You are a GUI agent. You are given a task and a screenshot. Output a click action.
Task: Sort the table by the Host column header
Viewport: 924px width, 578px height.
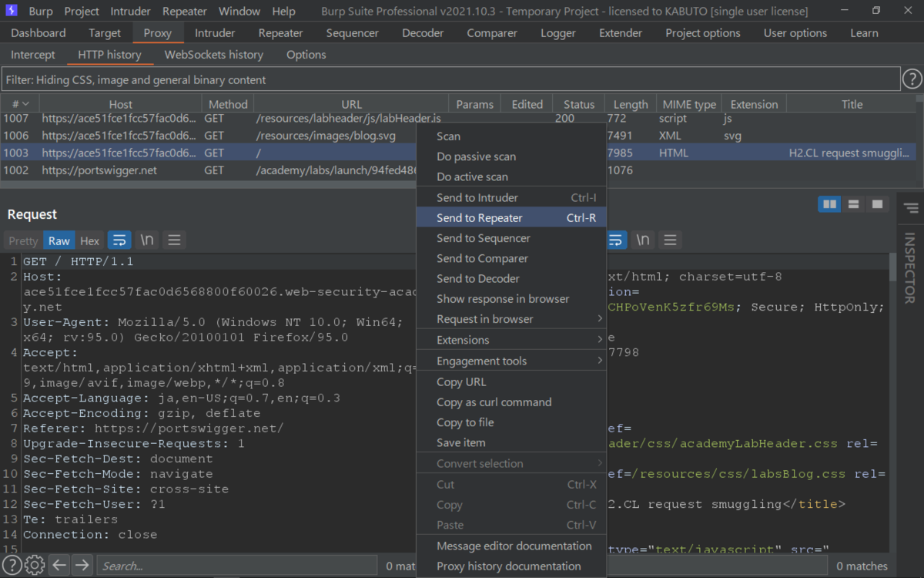pyautogui.click(x=120, y=104)
